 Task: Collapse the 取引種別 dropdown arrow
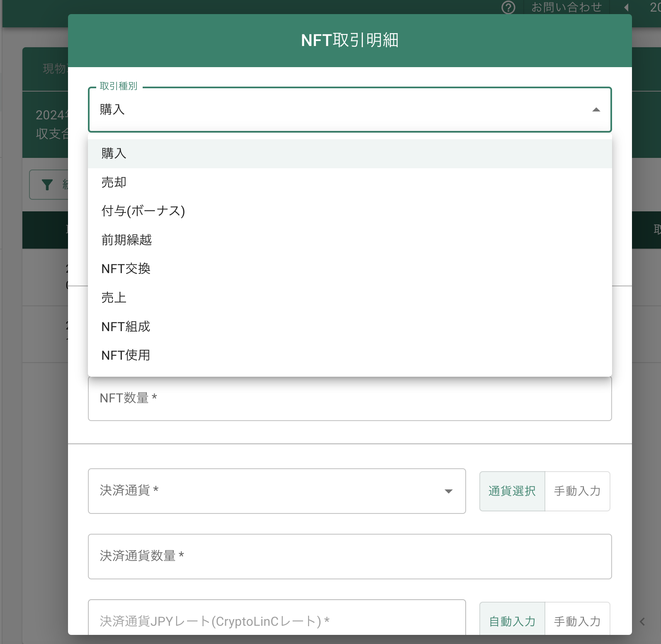pos(596,110)
